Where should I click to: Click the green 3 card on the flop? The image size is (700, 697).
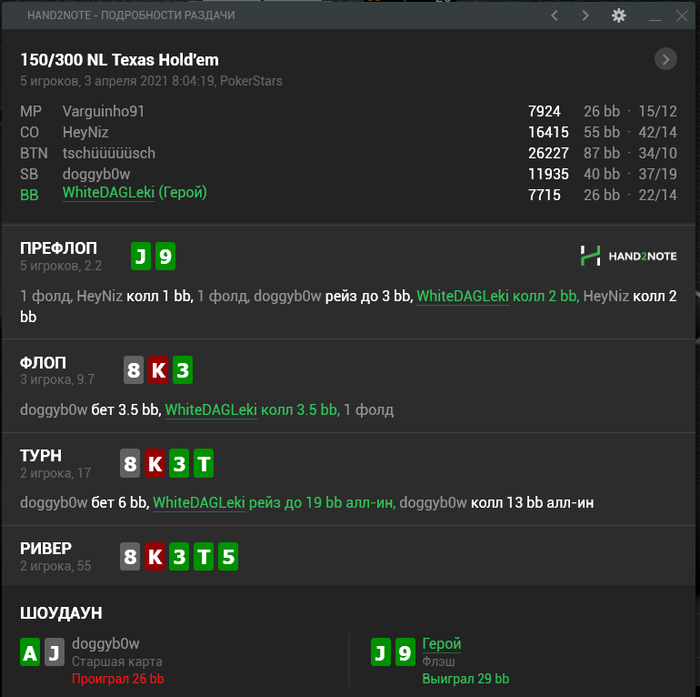(x=183, y=370)
